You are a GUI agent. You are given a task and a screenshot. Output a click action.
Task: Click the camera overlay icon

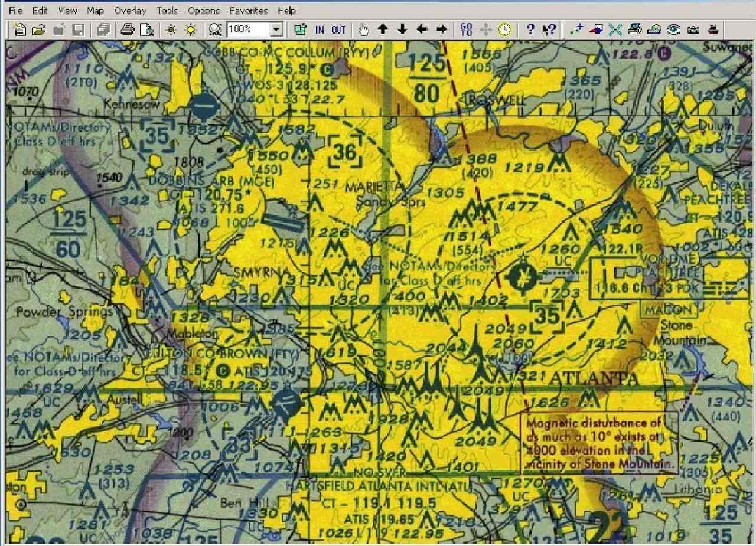pyautogui.click(x=693, y=30)
